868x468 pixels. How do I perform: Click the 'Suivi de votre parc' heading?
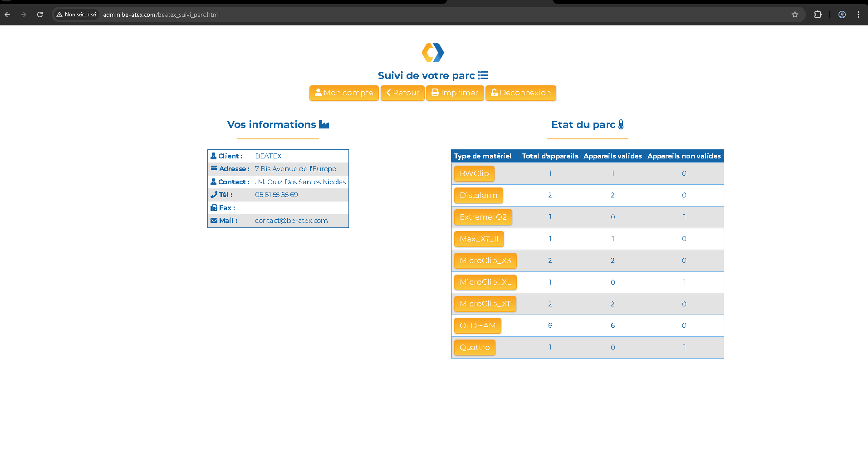coord(426,75)
